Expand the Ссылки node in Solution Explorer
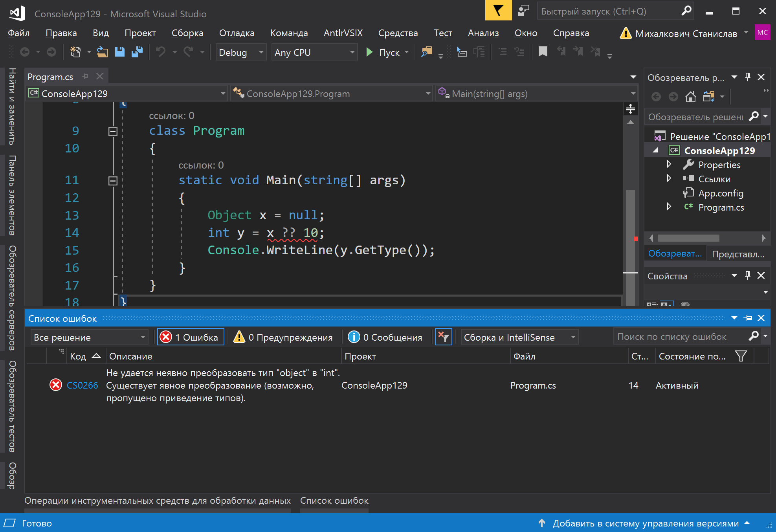 point(669,179)
